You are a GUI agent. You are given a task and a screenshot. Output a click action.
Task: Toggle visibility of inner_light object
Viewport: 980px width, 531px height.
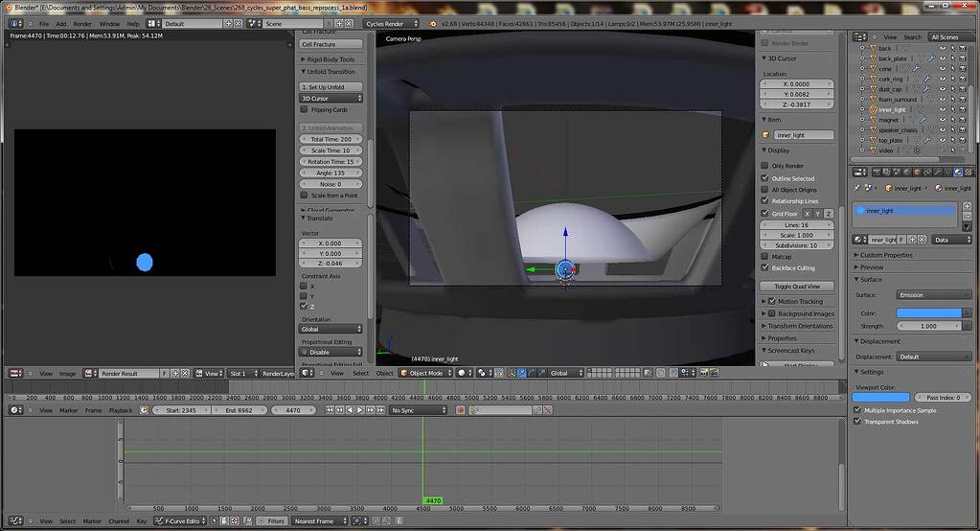(x=943, y=109)
